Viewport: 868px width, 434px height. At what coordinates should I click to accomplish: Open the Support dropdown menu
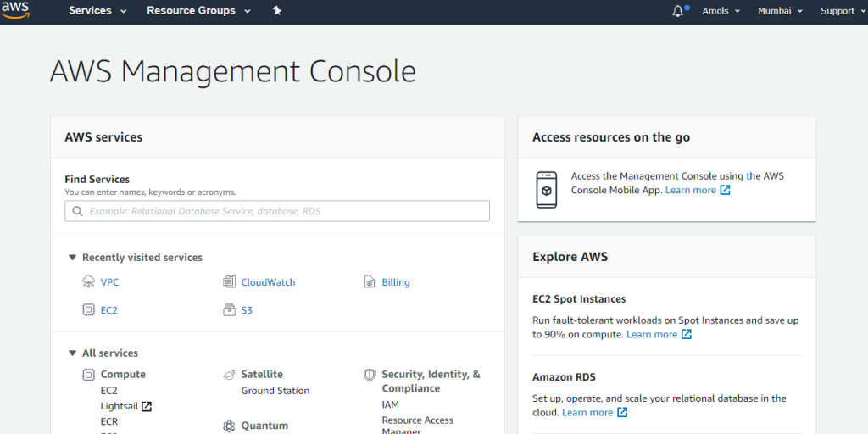(x=843, y=11)
